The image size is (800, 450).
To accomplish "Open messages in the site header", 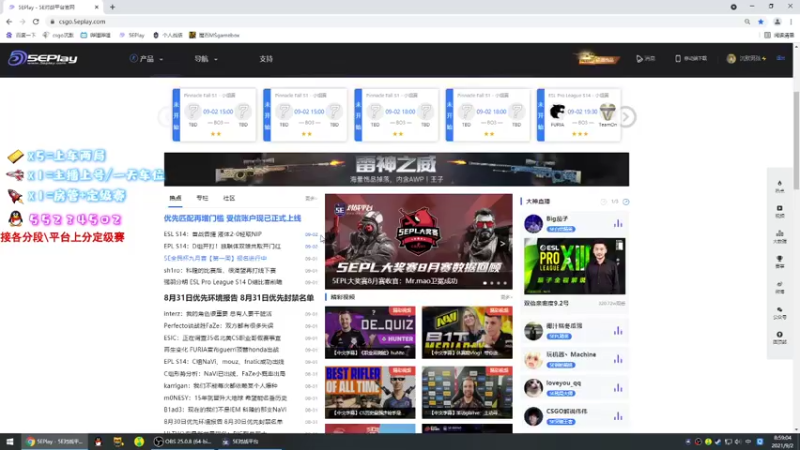I will tap(645, 59).
